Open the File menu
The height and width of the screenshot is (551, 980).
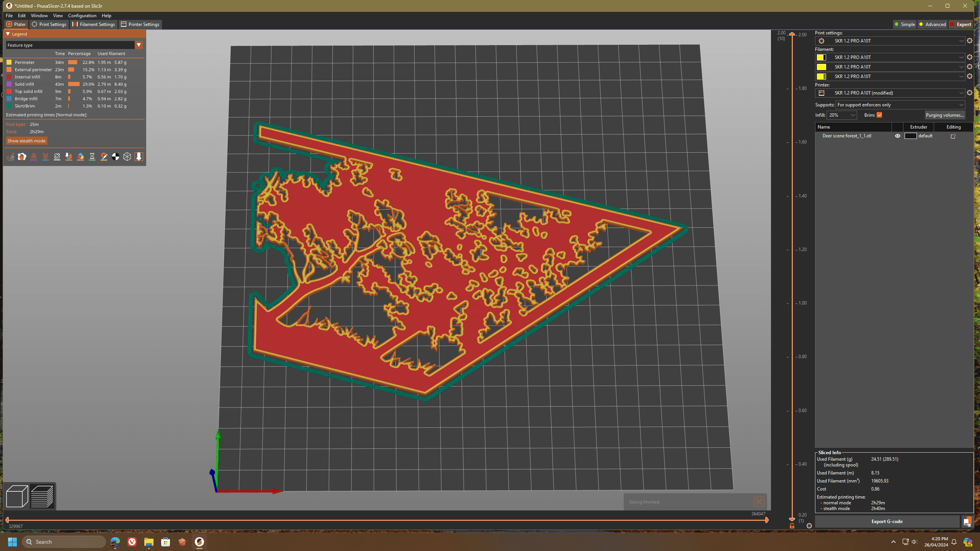pyautogui.click(x=9, y=16)
